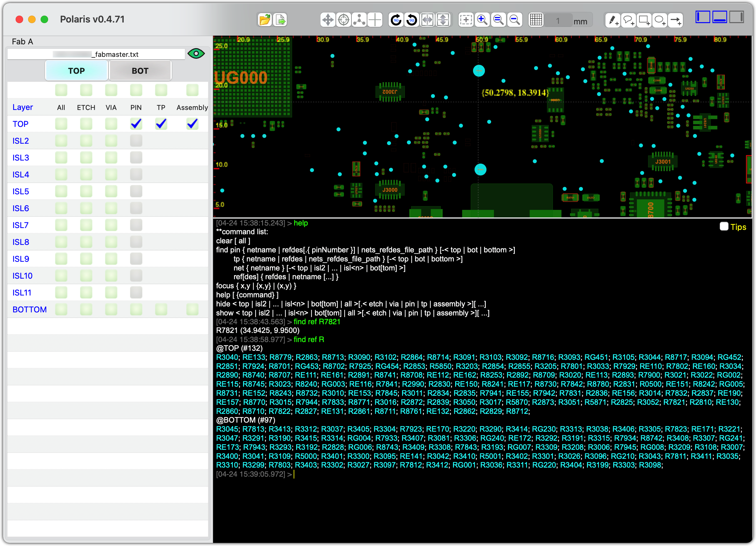Uncheck PIN for the TOP layer
The height and width of the screenshot is (546, 756).
(136, 124)
